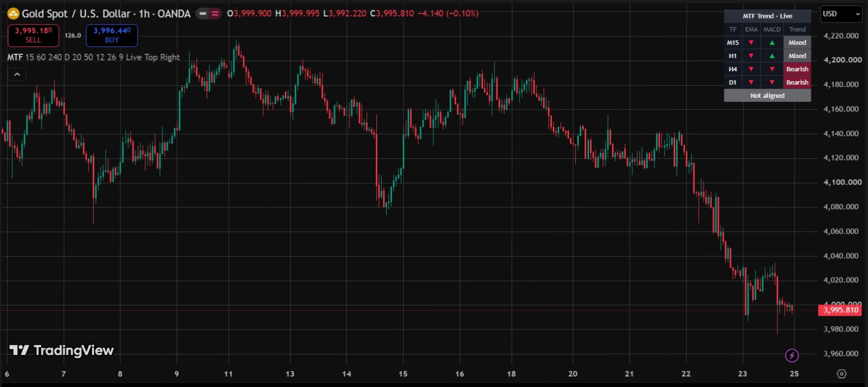This screenshot has width=868, height=387.
Task: Click the M15 EMA down arrow
Action: 751,43
